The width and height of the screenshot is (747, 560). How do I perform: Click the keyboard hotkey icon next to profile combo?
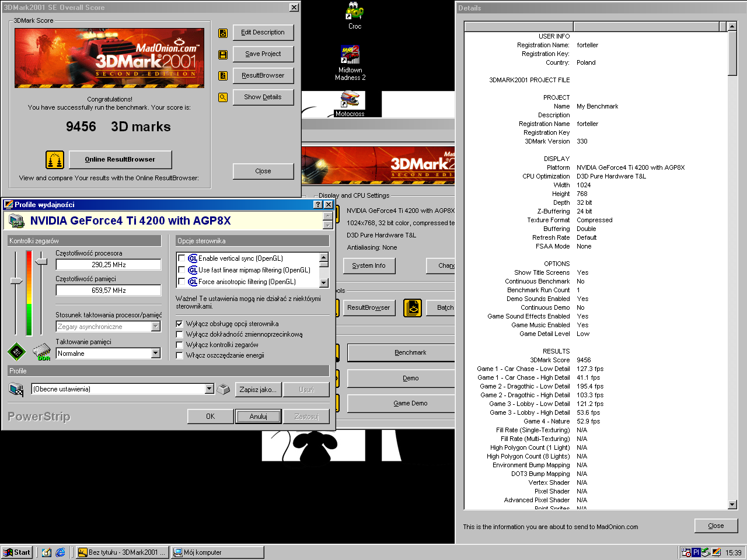[224, 389]
